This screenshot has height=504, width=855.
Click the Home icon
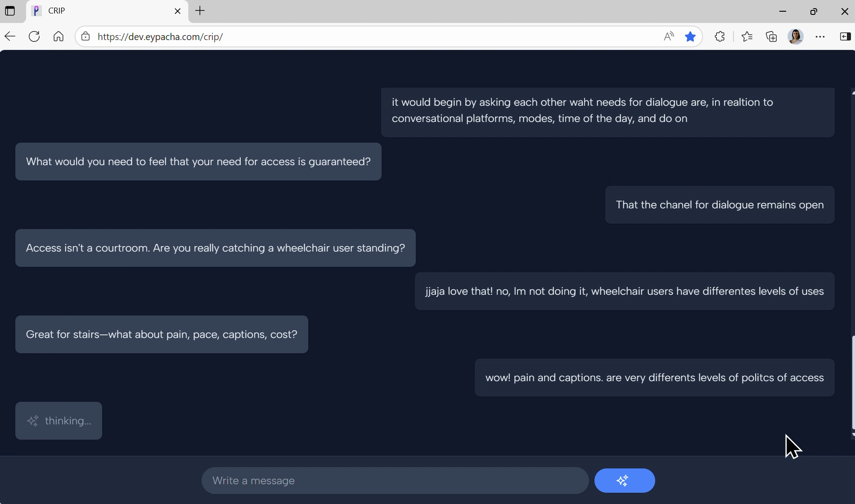pos(58,36)
